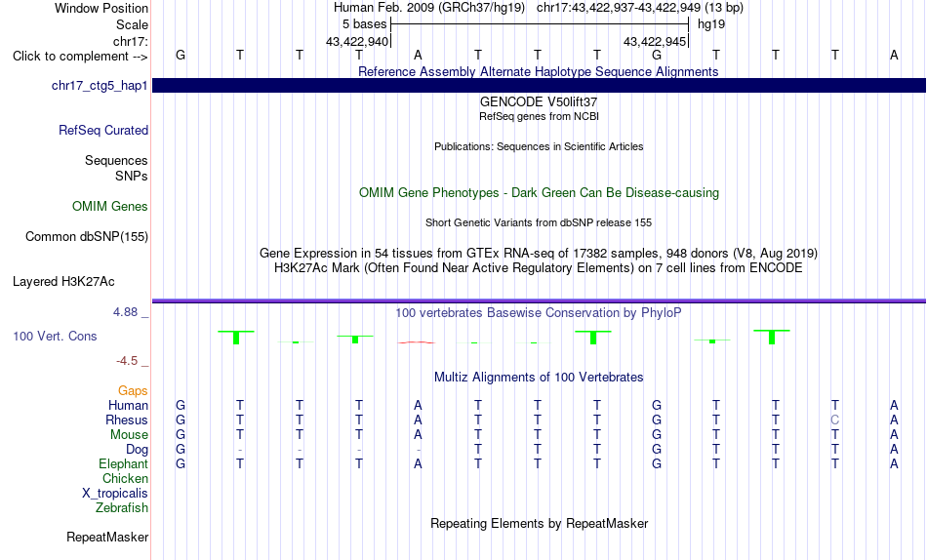Image resolution: width=927 pixels, height=560 pixels.
Task: Click 'Publications: Sequences in Scientific Articles' title
Action: click(539, 146)
